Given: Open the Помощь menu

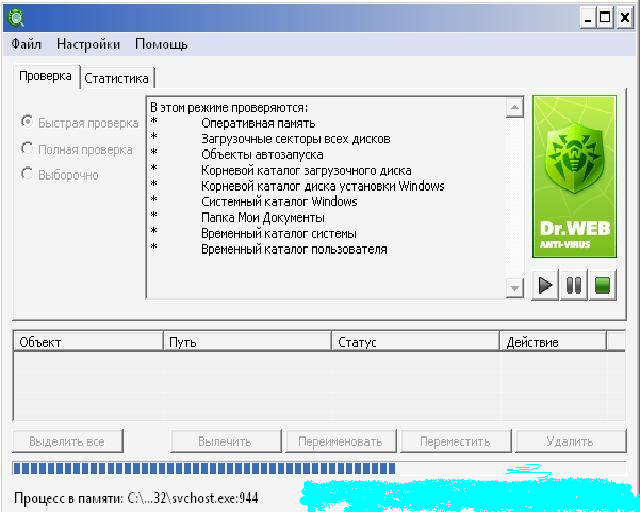Looking at the screenshot, I should point(161,44).
